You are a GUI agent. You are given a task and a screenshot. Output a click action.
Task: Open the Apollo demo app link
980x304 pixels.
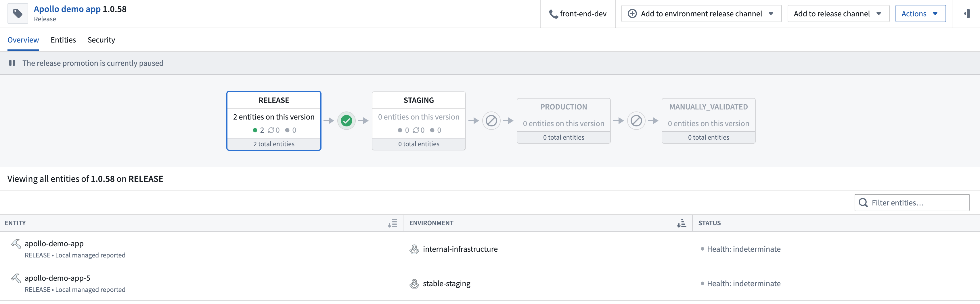[x=67, y=9]
